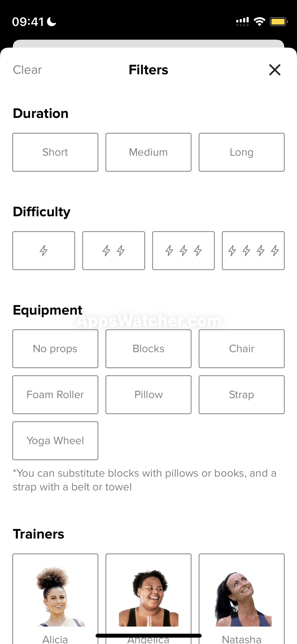Select single lightning bolt difficulty
The height and width of the screenshot is (644, 297).
(44, 251)
